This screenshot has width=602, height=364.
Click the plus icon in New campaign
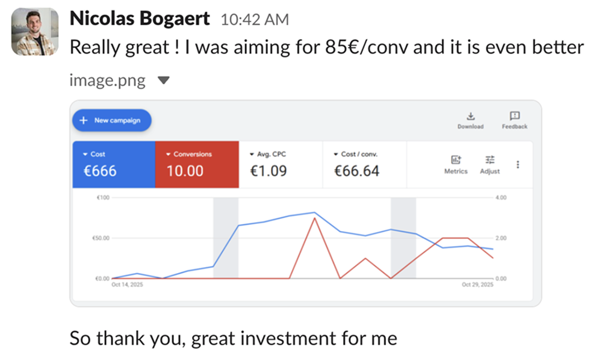84,120
